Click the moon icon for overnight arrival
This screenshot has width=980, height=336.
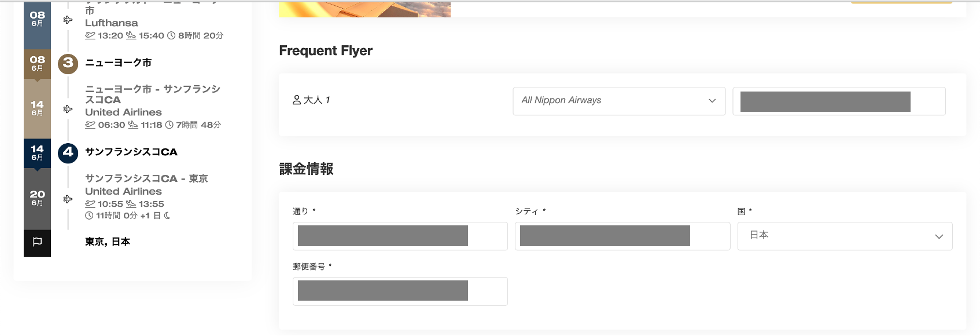tap(167, 216)
